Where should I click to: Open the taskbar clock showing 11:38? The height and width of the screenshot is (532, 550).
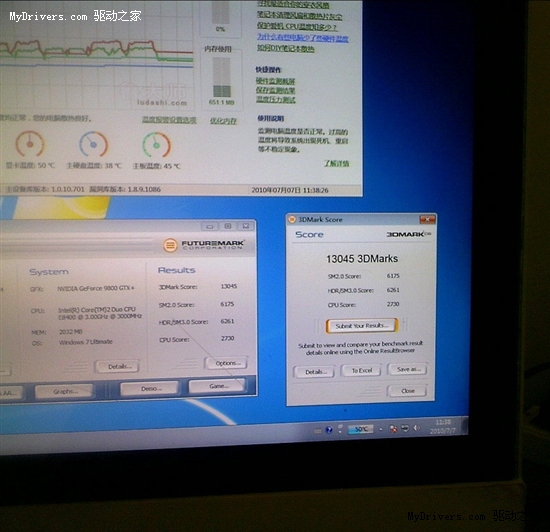point(443,426)
